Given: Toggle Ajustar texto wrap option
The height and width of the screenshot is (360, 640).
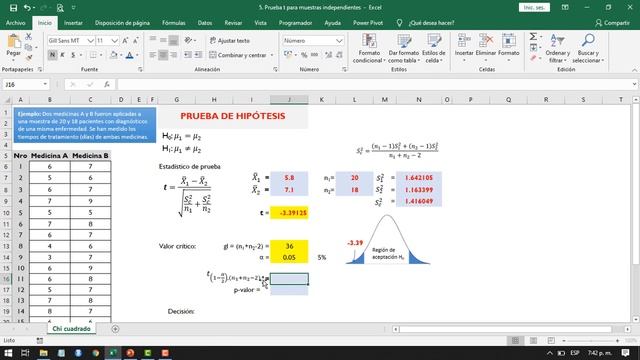Looking at the screenshot, I should click(x=229, y=40).
